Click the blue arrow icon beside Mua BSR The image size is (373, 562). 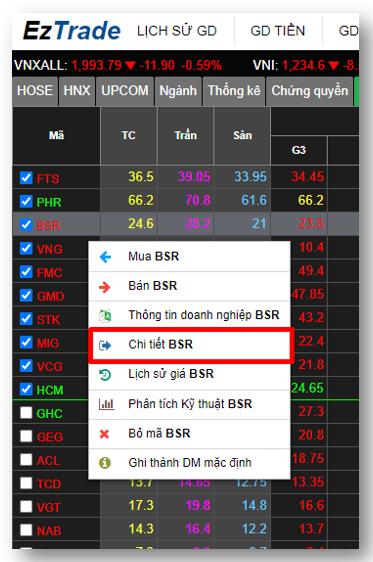click(105, 257)
